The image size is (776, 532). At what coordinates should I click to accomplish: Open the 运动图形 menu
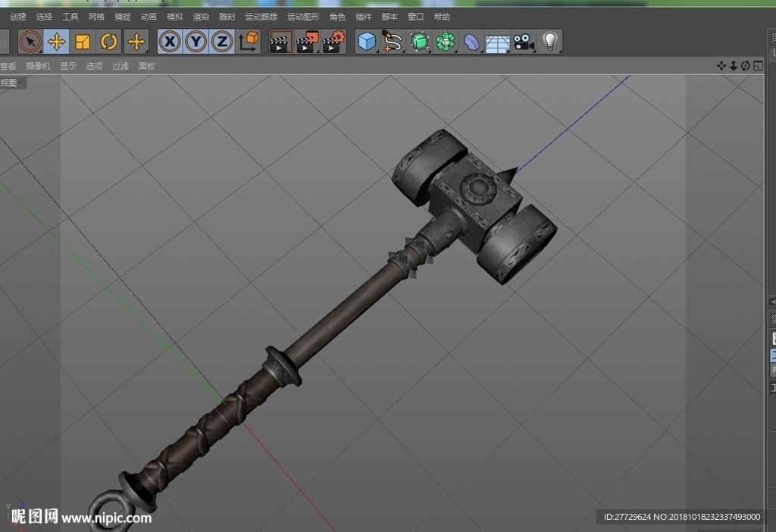pyautogui.click(x=303, y=17)
